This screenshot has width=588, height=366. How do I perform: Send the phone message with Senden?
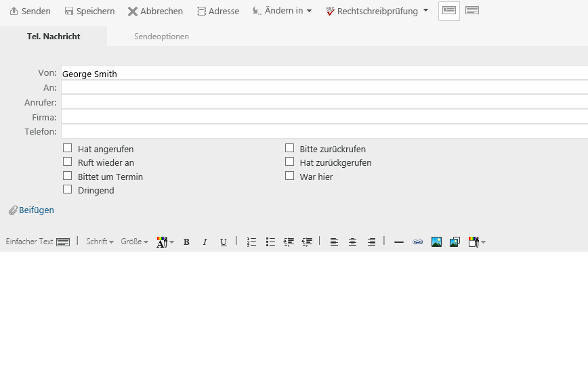point(30,12)
